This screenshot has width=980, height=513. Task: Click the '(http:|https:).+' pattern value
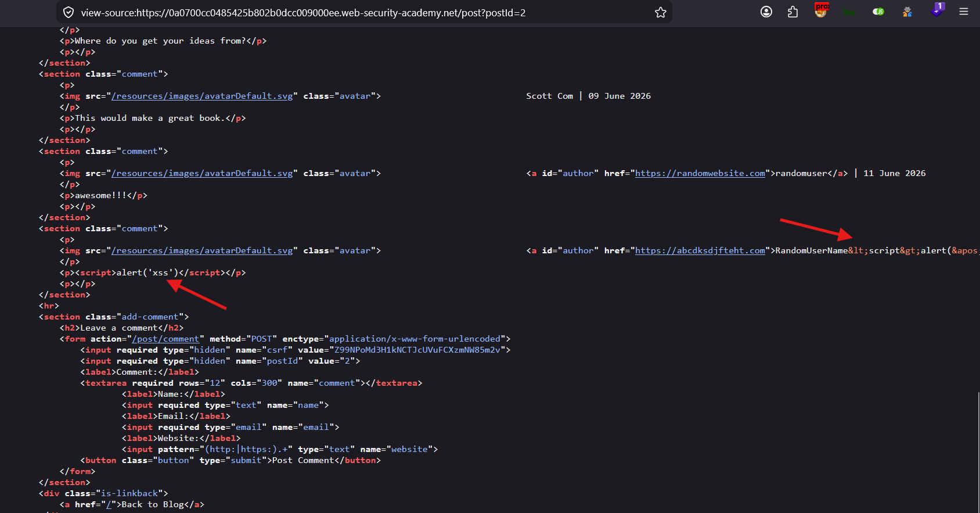[246, 449]
